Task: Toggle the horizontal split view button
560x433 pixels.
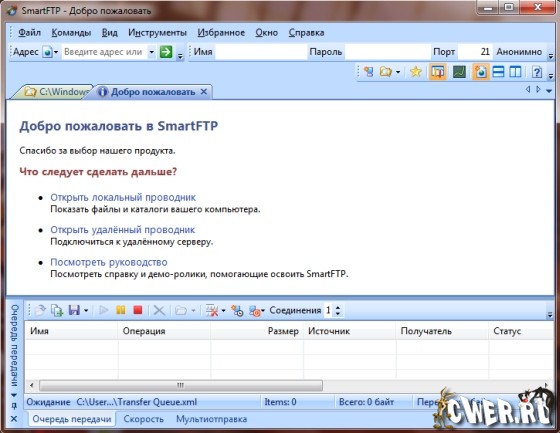Action: tap(498, 72)
